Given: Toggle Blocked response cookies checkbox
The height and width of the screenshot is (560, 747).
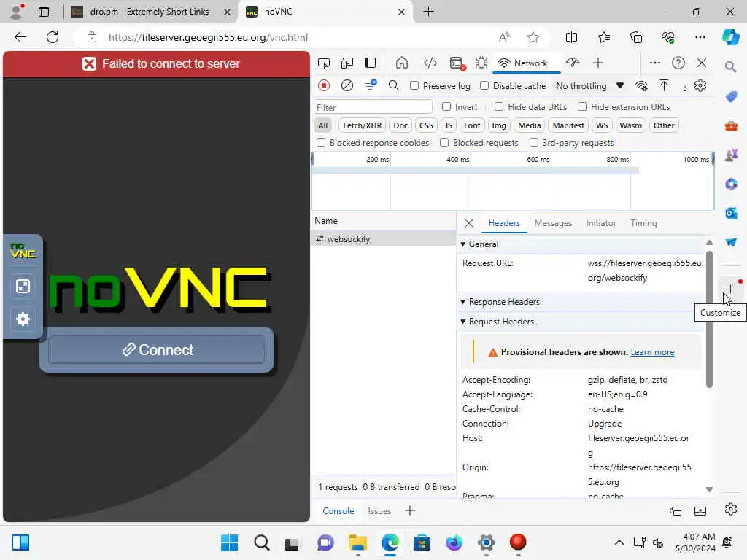Looking at the screenshot, I should pos(321,142).
